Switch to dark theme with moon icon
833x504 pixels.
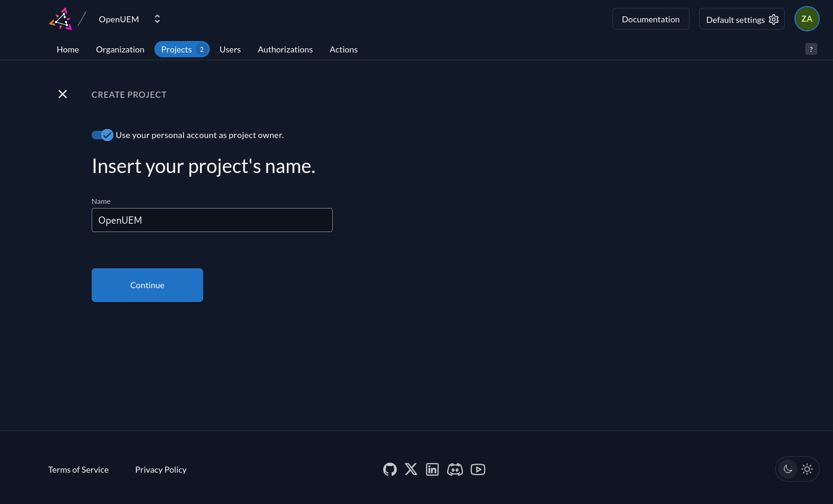[x=788, y=469]
